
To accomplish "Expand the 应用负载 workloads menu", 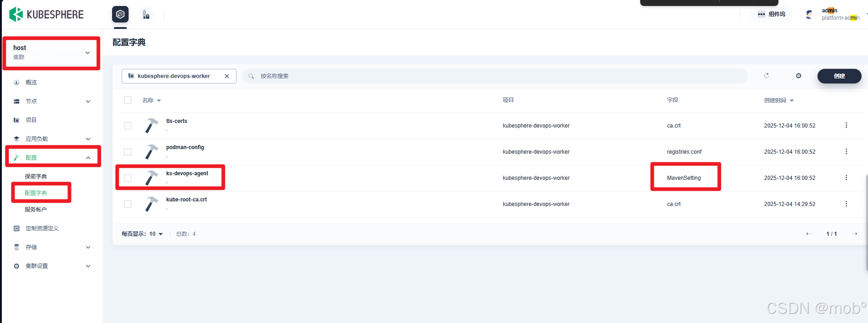I will point(51,139).
